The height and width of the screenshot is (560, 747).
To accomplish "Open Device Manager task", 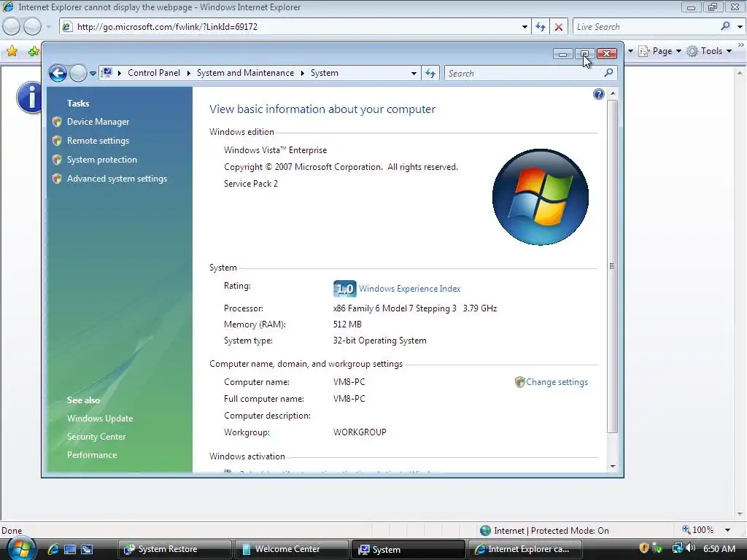I will 98,122.
